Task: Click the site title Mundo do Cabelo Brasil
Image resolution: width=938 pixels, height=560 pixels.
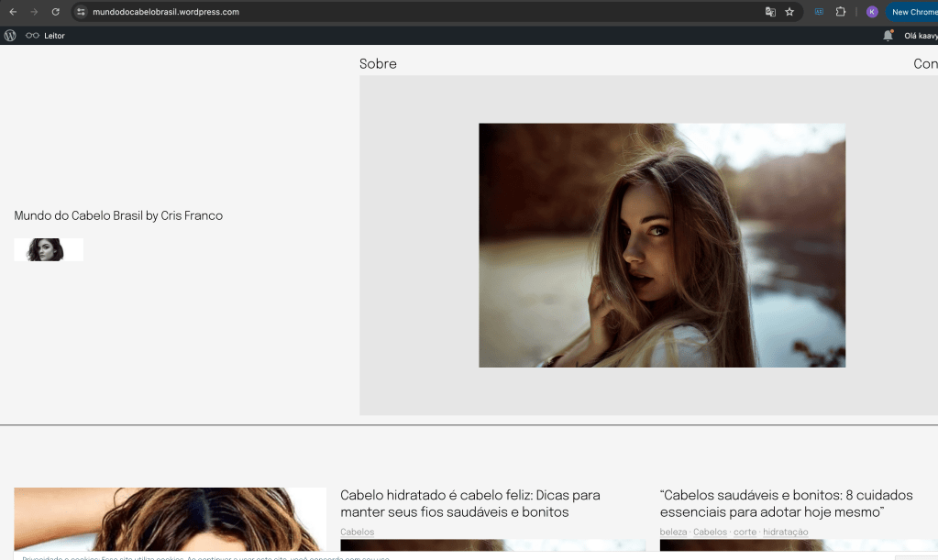Action: (118, 216)
